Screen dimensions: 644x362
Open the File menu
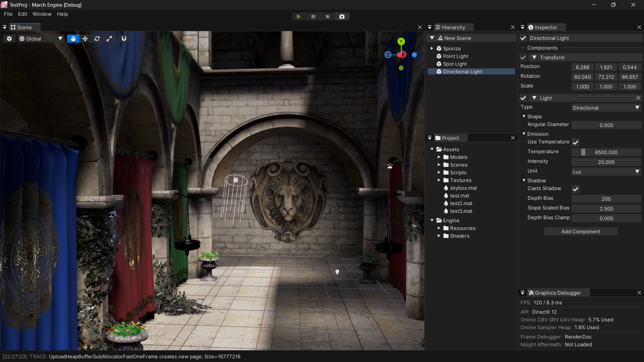tap(8, 14)
